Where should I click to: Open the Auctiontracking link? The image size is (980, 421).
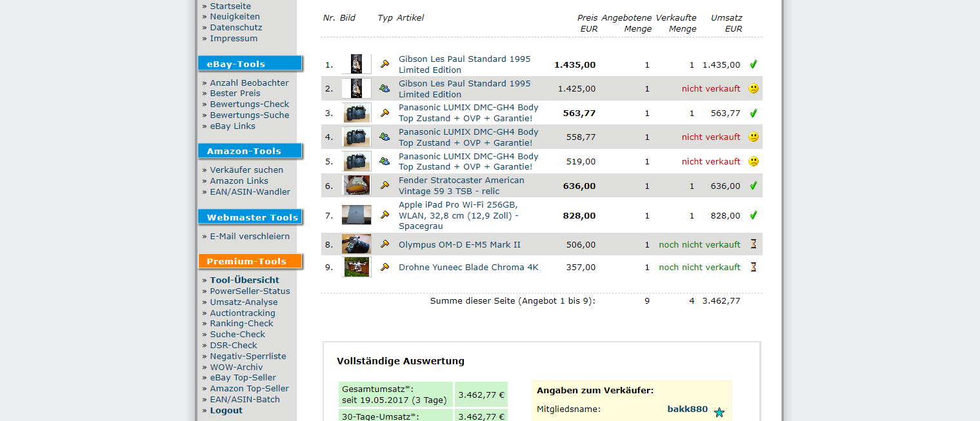point(243,313)
